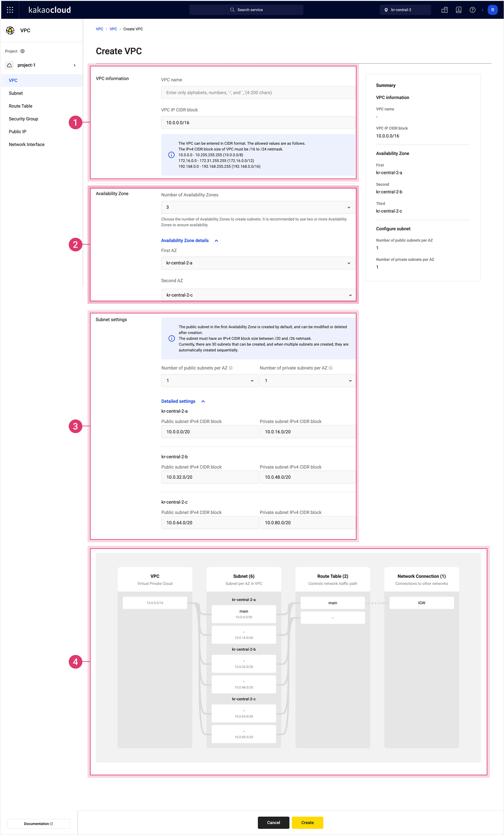Click the VPC name input field
This screenshot has height=835, width=504.
(258, 92)
